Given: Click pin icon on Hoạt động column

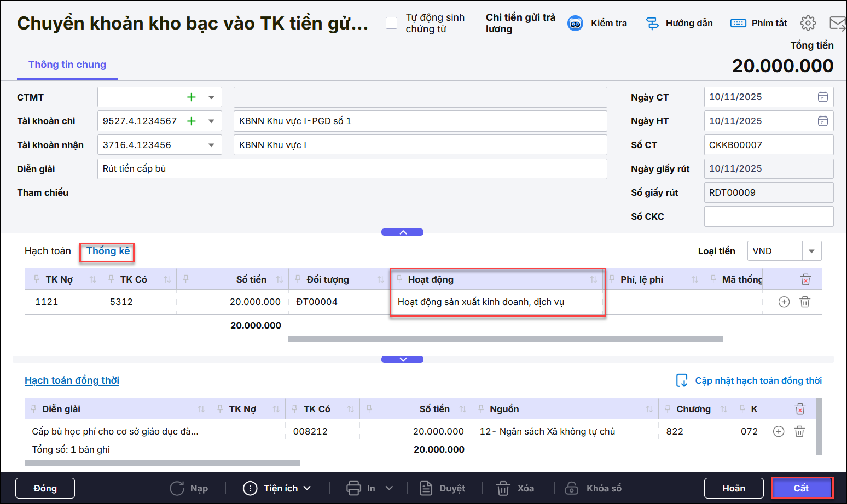Looking at the screenshot, I should coord(399,279).
